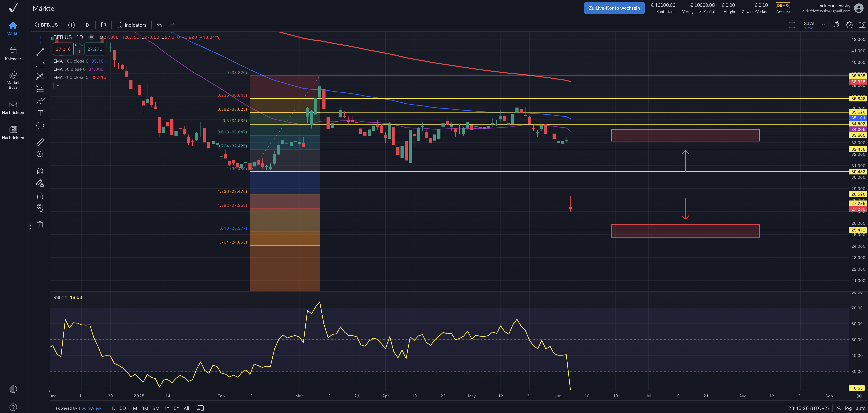868x413 pixels.
Task: Toggle the lock-all-drawings icon
Action: [40, 196]
